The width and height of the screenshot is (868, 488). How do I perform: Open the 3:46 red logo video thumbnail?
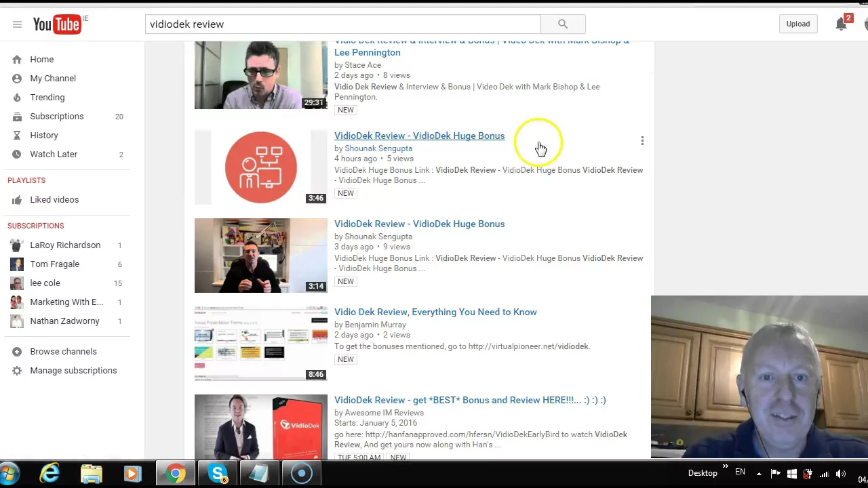point(261,167)
